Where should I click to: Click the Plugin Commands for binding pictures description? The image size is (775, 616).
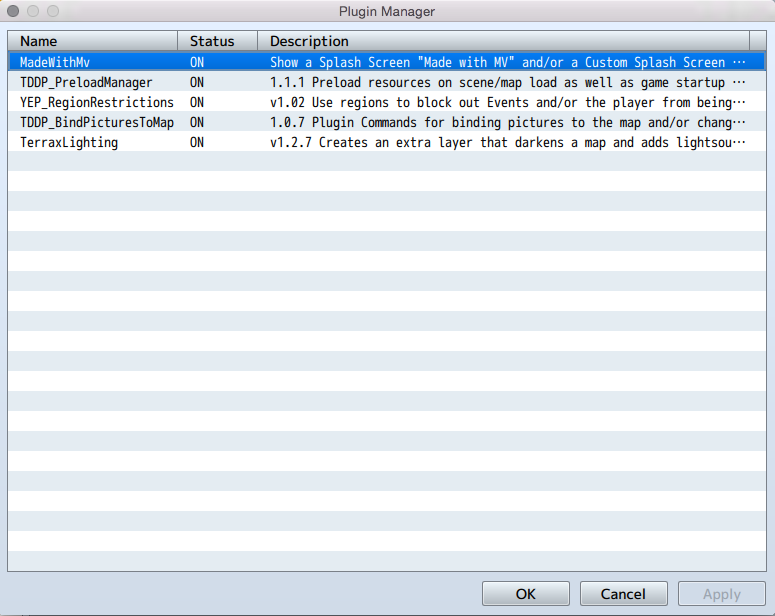[507, 122]
